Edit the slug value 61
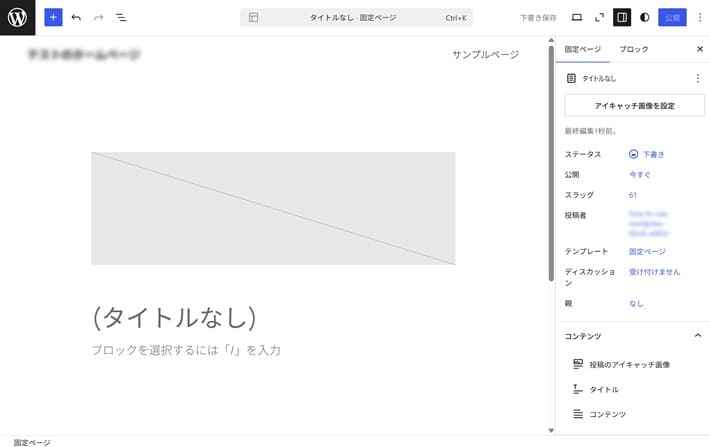The height and width of the screenshot is (447, 710). [x=633, y=195]
